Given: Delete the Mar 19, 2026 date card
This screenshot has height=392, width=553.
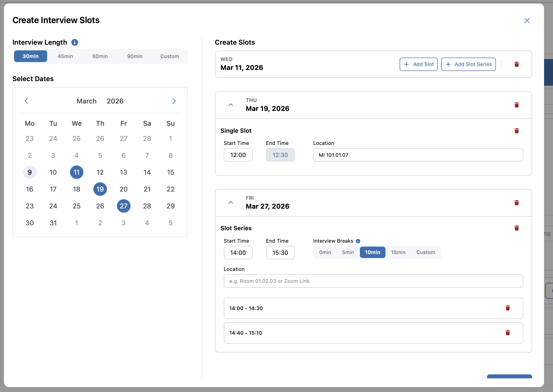Looking at the screenshot, I should (517, 105).
